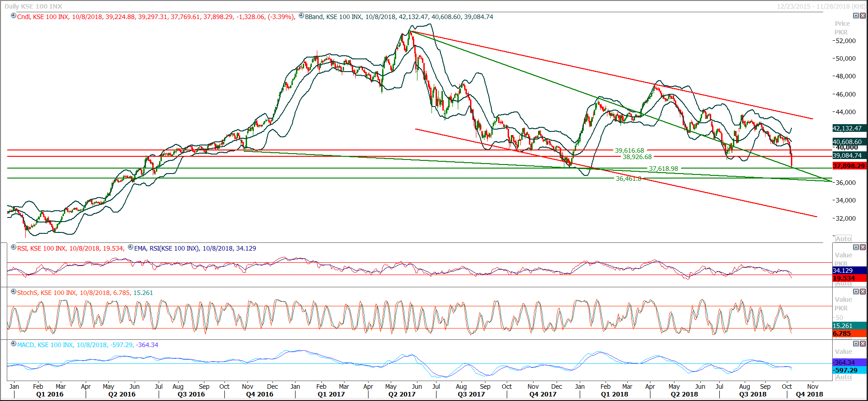Click the Q1 2018 quarter label

click(615, 394)
